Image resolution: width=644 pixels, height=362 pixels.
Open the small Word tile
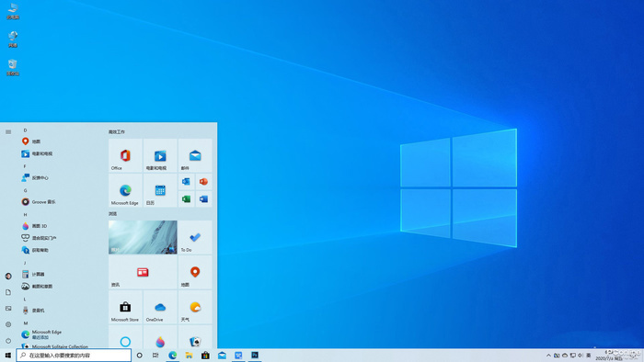coord(203,198)
